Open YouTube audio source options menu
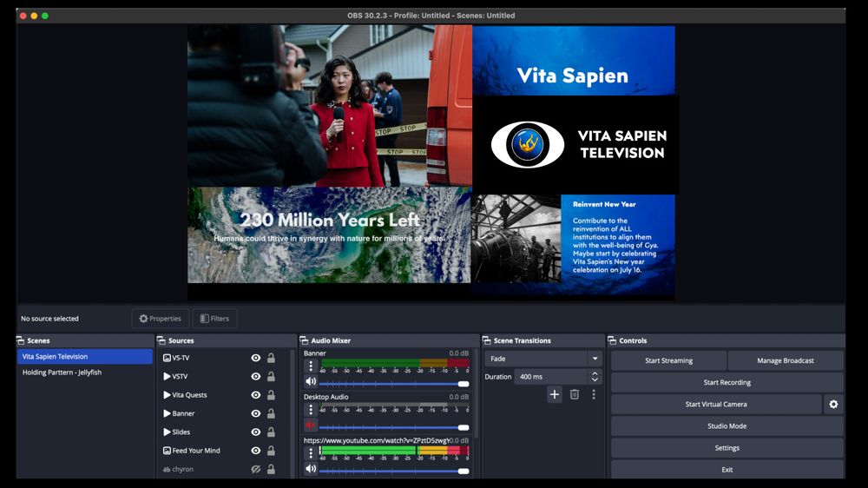This screenshot has height=488, width=868. coord(311,452)
